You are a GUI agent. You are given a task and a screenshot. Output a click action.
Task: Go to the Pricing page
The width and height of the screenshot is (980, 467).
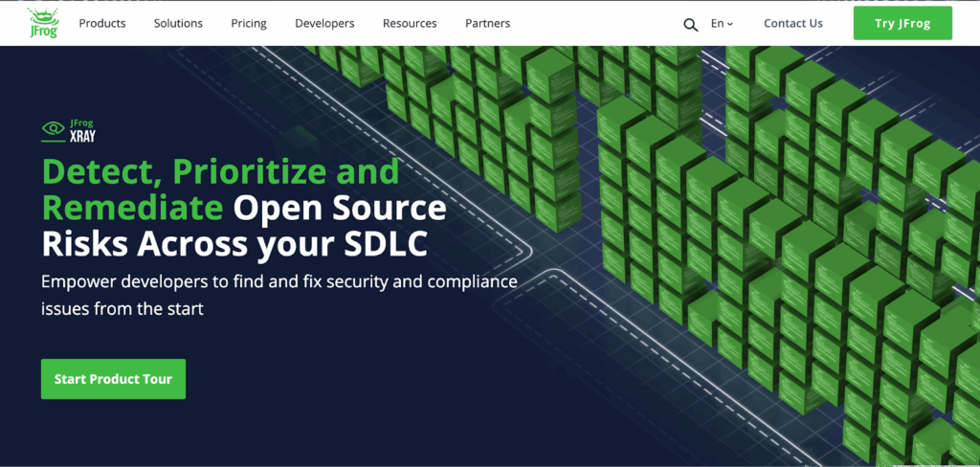coord(249,23)
